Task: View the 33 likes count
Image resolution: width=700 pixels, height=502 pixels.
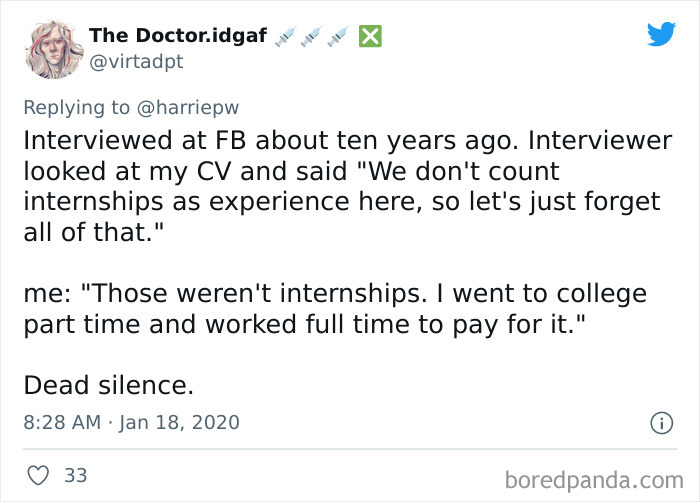Action: pyautogui.click(x=76, y=476)
